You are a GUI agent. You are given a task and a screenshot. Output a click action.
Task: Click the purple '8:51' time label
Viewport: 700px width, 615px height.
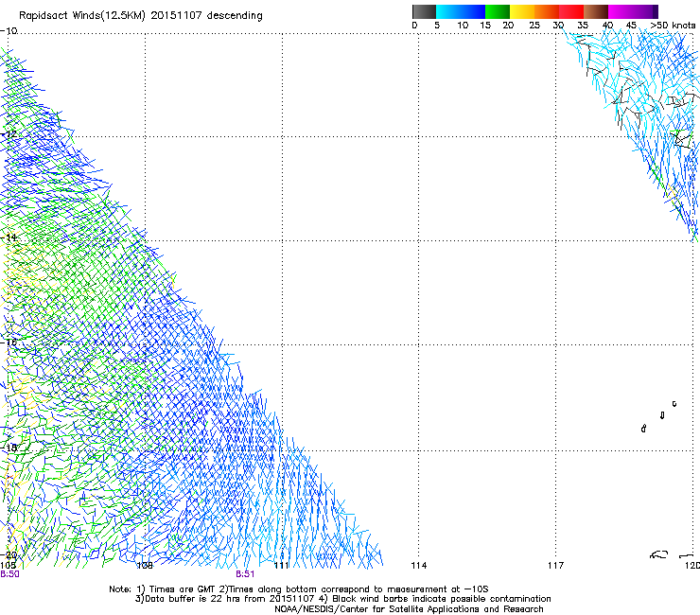point(245,574)
